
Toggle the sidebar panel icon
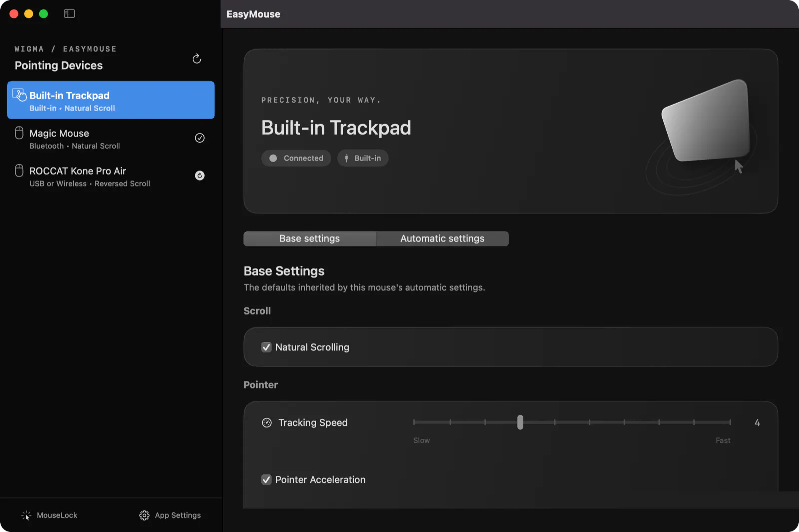pos(69,14)
